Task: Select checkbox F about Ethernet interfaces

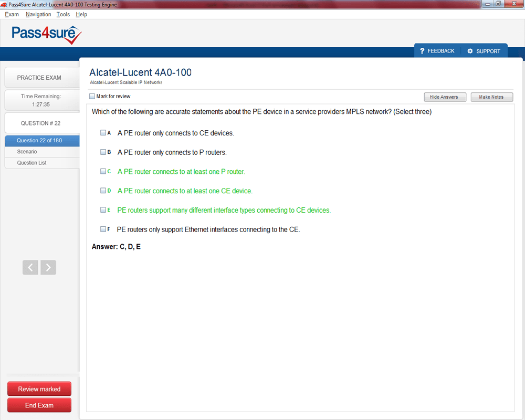Action: click(103, 229)
